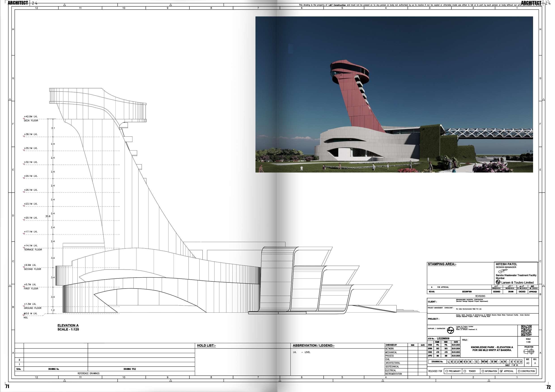Image resolution: width=555 pixels, height=392 pixels.
Task: Tick the Information release checkbox
Action: 483,371
